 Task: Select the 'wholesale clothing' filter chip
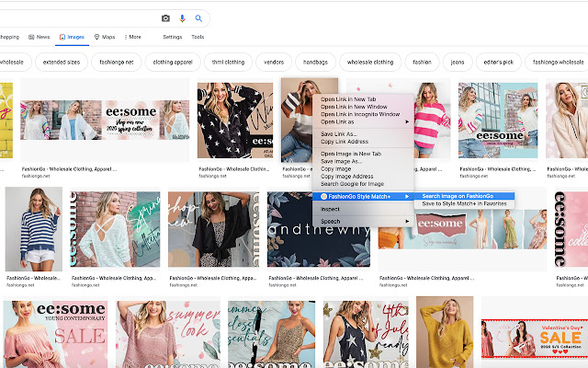pyautogui.click(x=369, y=62)
